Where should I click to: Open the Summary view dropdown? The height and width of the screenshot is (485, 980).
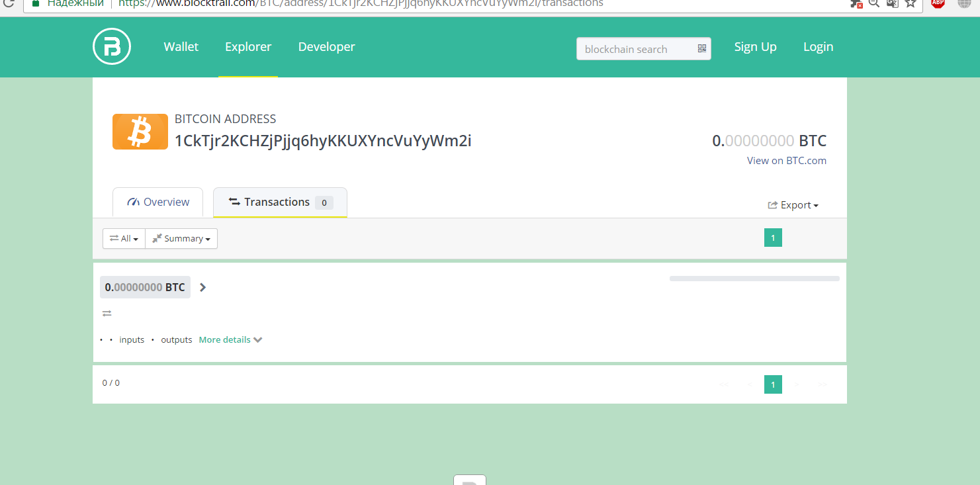coord(181,239)
